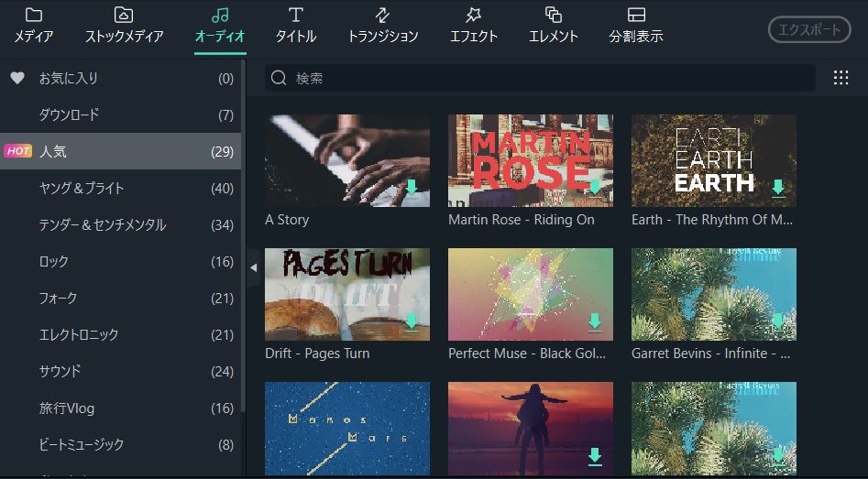The width and height of the screenshot is (868, 479).
Task: Download the A Story track
Action: coord(412,188)
